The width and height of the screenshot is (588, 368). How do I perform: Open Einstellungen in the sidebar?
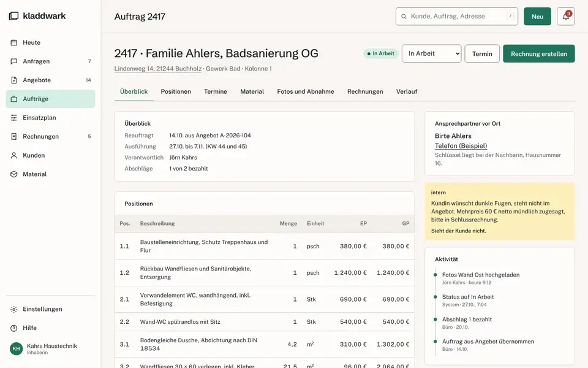click(50, 309)
